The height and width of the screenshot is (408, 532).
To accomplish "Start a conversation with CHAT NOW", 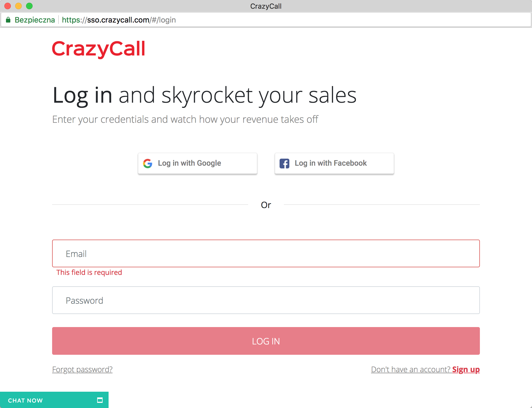I will (x=26, y=400).
